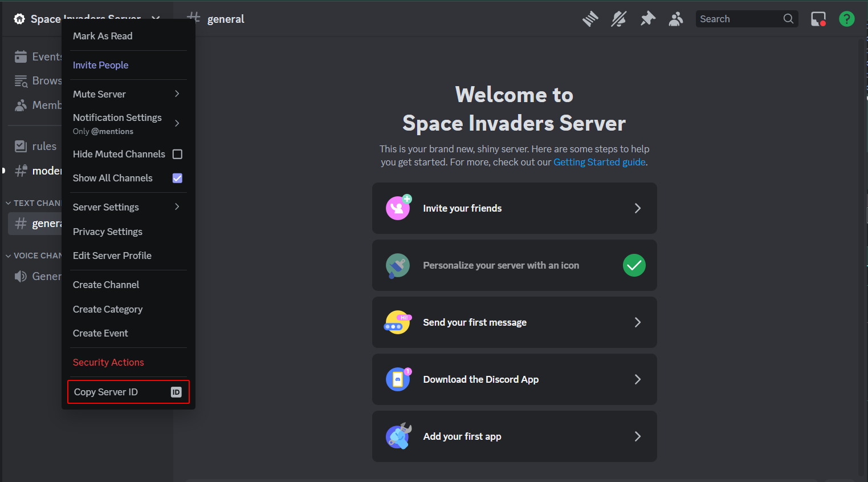Screen dimensions: 868x482
Task: Click the Add your first app wrench icon
Action: [398, 436]
